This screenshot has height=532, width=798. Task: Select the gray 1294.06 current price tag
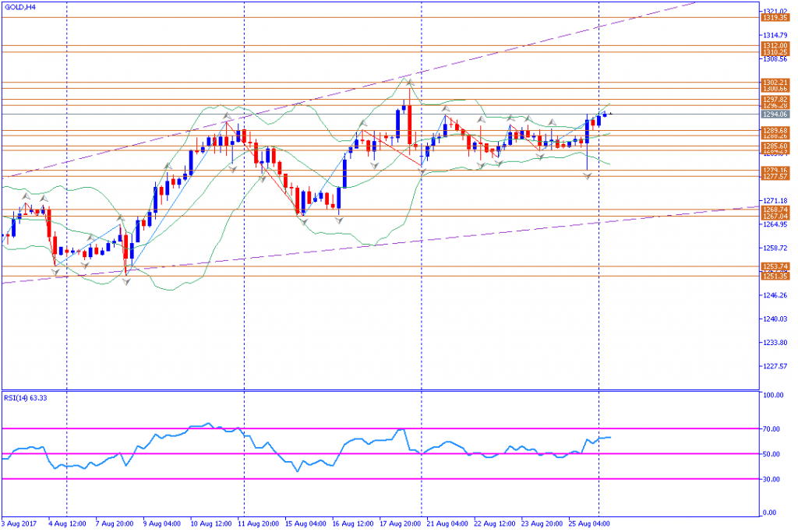775,115
